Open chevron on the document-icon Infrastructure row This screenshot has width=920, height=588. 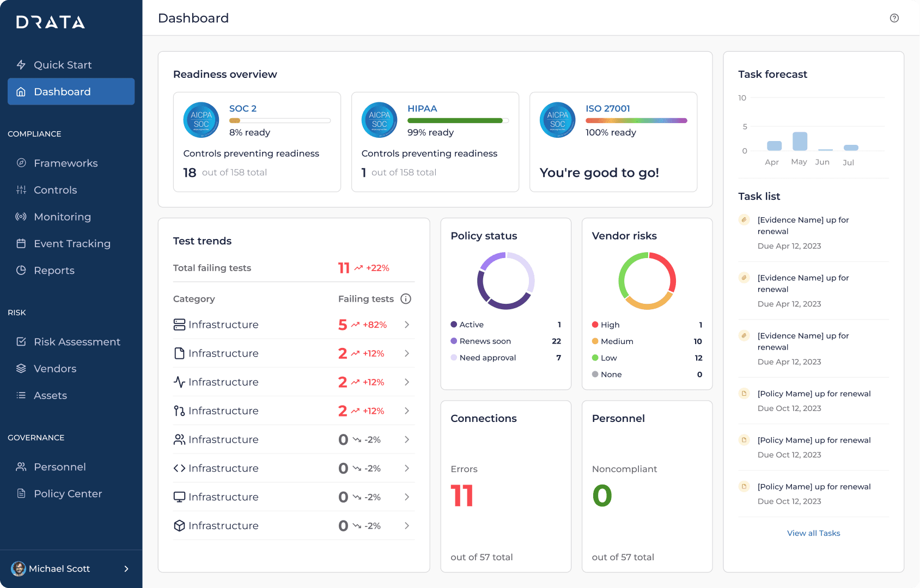pyautogui.click(x=407, y=353)
